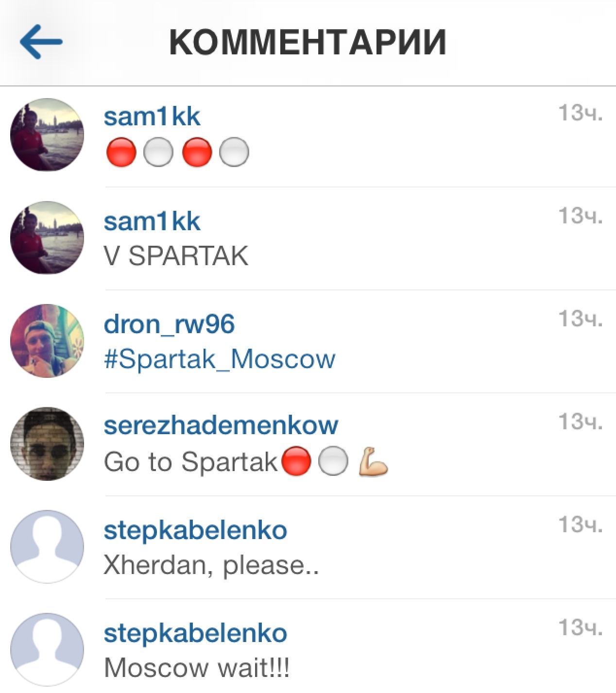
Task: Open serezhademenkow username link
Action: click(x=221, y=425)
